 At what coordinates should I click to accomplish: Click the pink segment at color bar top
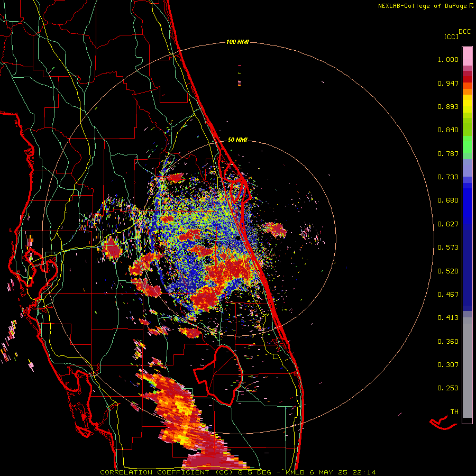pos(467,56)
